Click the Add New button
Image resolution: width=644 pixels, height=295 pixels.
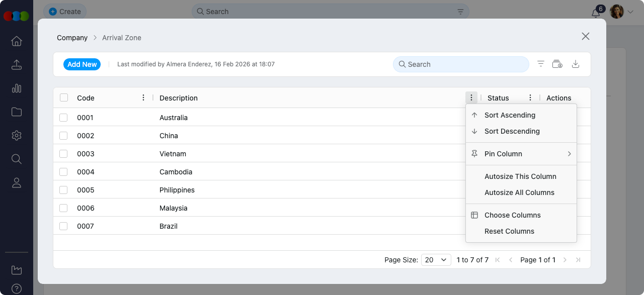[82, 64]
